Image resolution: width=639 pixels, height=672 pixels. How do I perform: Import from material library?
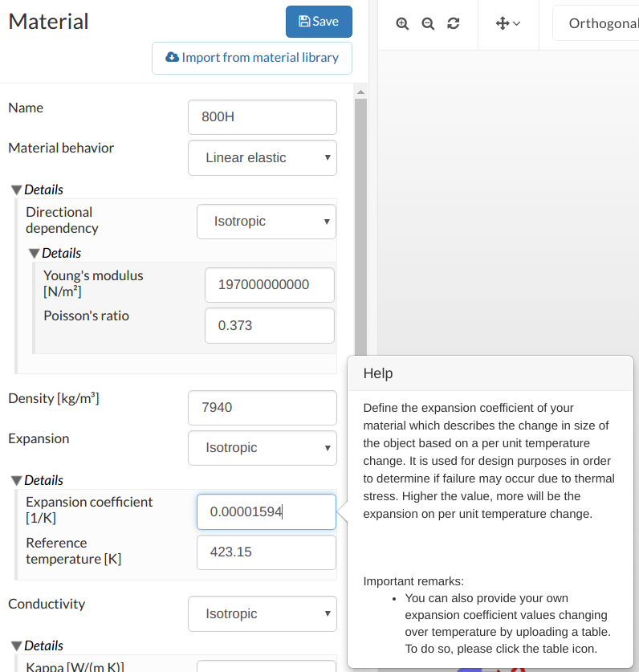tap(252, 58)
